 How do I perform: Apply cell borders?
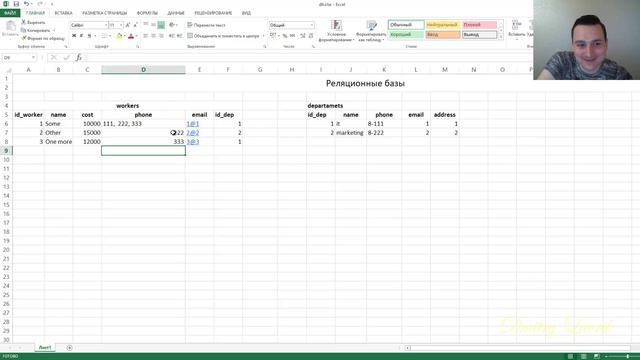[x=104, y=36]
